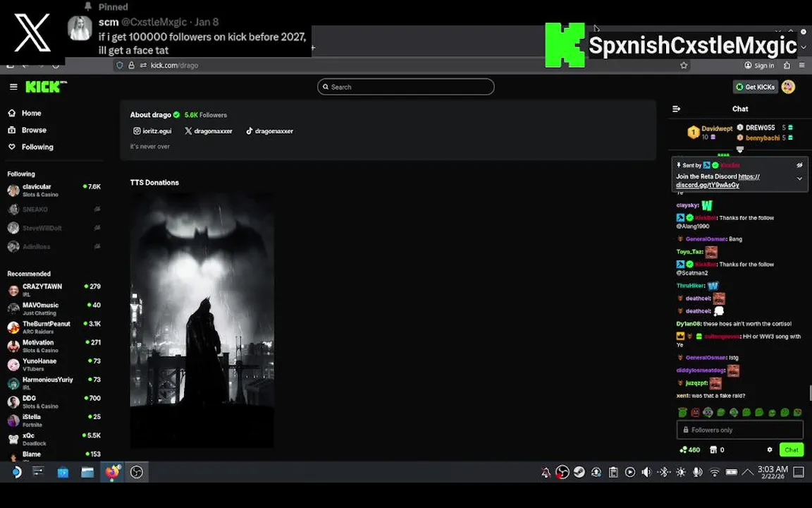This screenshot has width=812, height=508.
Task: Open CRAZYTAWN recommended channel
Action: [x=54, y=290]
